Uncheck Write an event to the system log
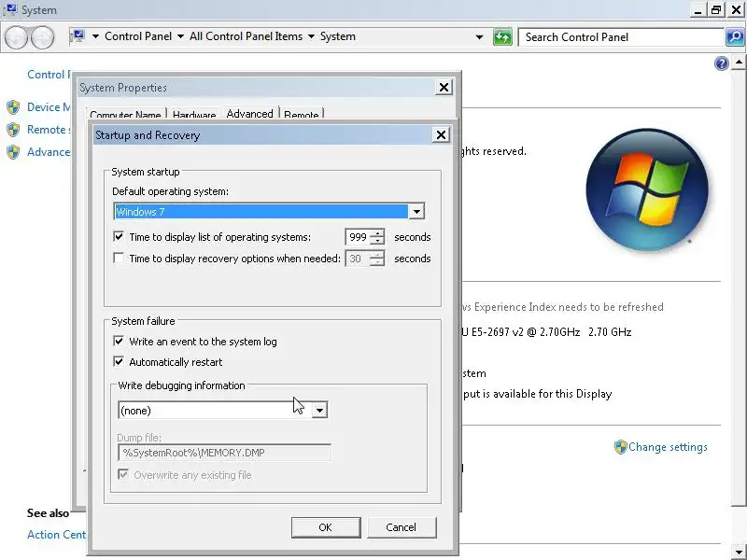Screen dimensions: 747x560 pos(119,341)
